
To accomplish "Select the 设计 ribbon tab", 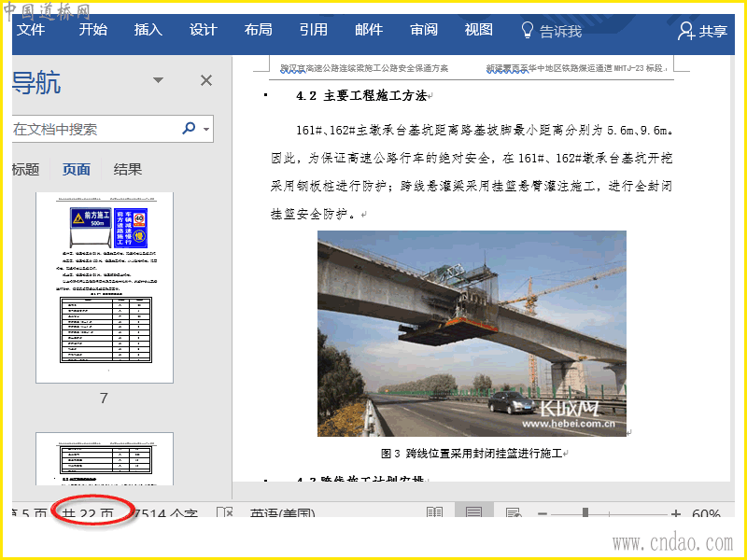I will click(204, 30).
